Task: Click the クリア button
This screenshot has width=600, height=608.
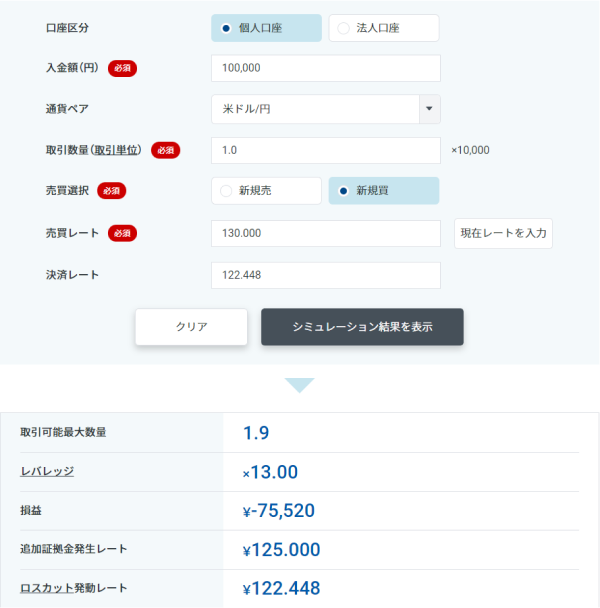Action: pyautogui.click(x=191, y=327)
